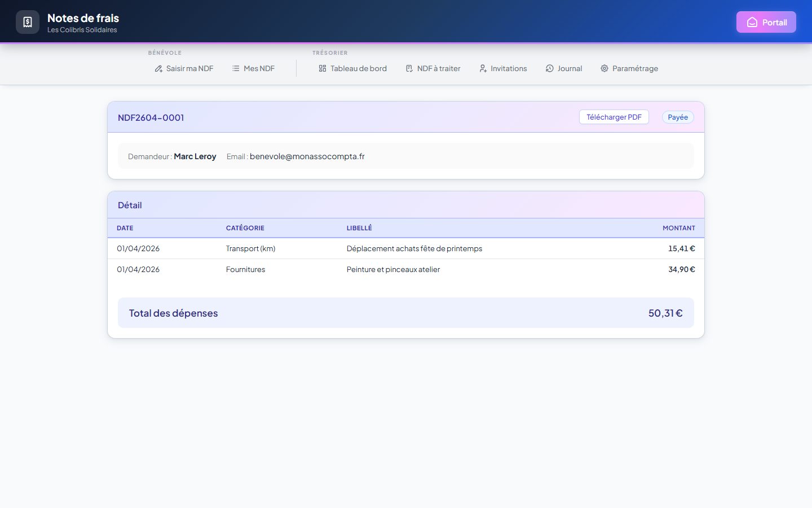812x508 pixels.
Task: Click the history clock icon beside Journal
Action: [x=550, y=68]
